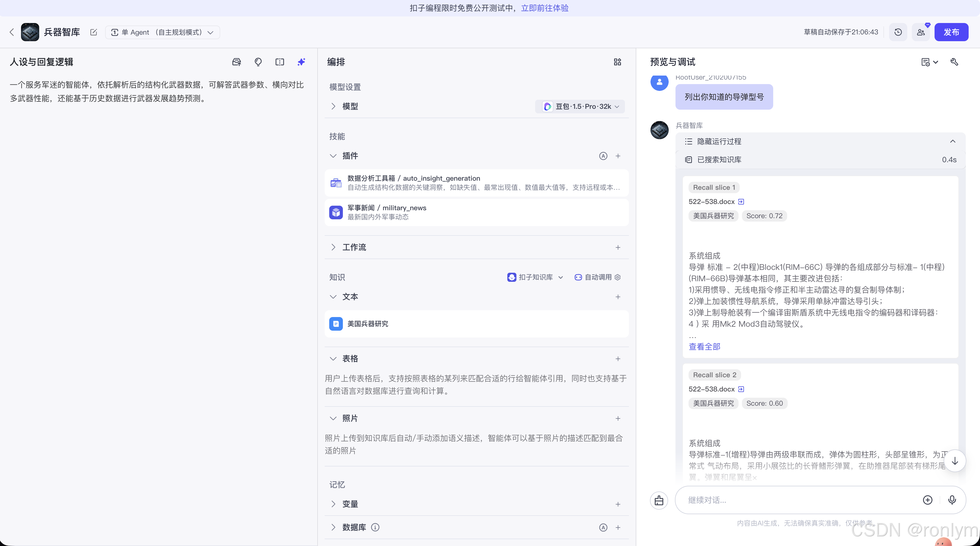This screenshot has height=546, width=980.
Task: Focus the 继续对话 input field
Action: pos(799,500)
